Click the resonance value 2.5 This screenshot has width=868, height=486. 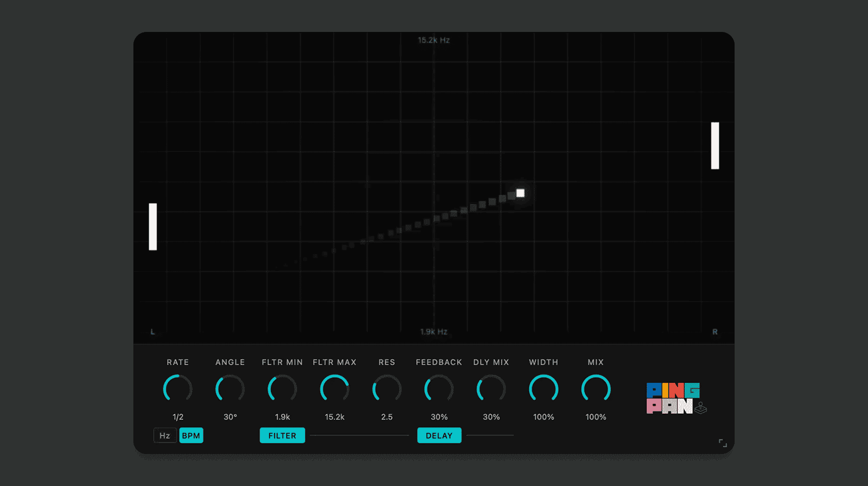click(387, 417)
